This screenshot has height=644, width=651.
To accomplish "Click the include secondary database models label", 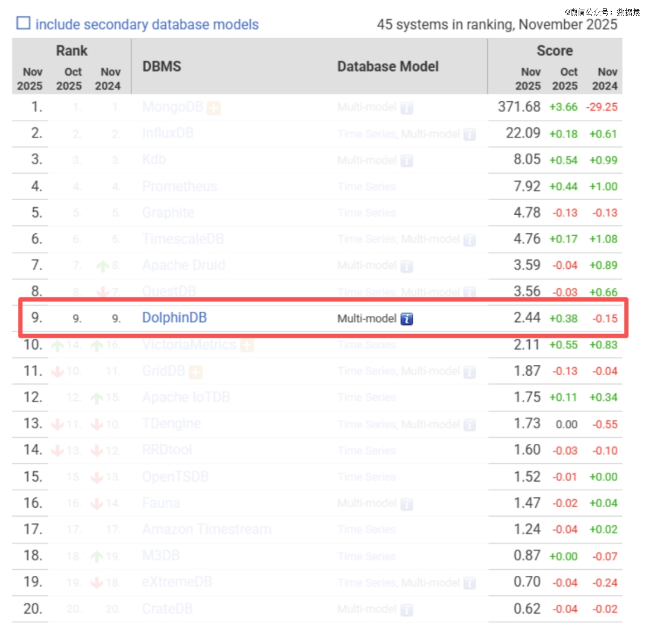I will [146, 25].
